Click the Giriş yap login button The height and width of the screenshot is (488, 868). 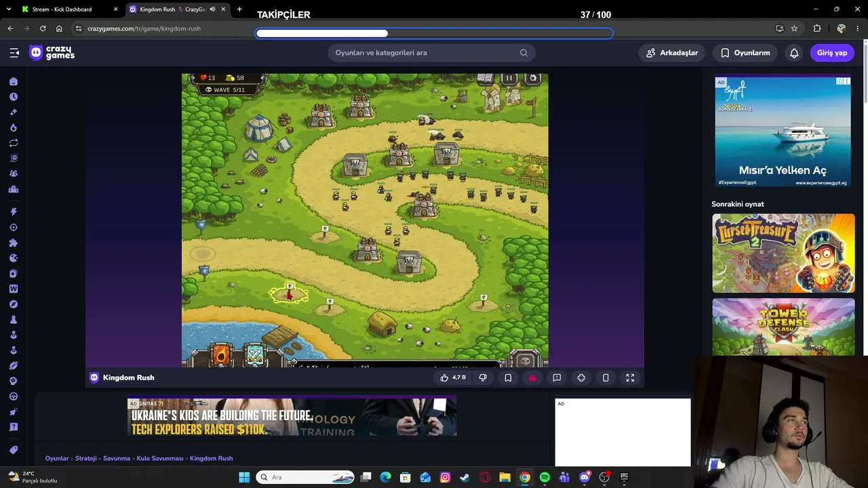832,53
